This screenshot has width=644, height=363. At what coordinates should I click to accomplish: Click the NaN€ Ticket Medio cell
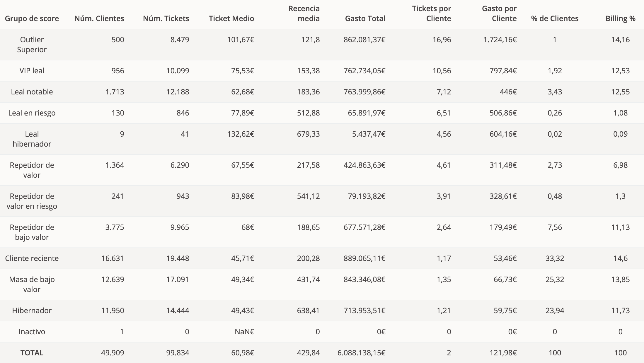pos(244,332)
